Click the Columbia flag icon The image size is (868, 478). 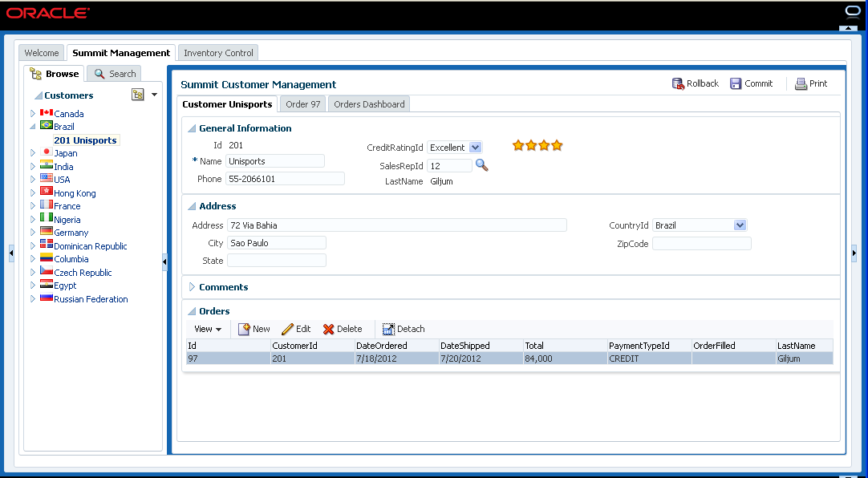(x=47, y=257)
